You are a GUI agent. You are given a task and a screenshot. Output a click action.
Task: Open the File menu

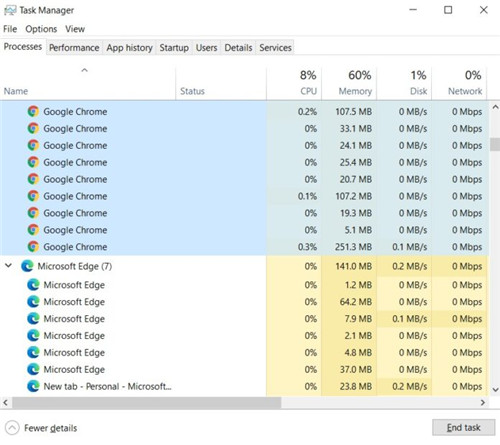[10, 29]
